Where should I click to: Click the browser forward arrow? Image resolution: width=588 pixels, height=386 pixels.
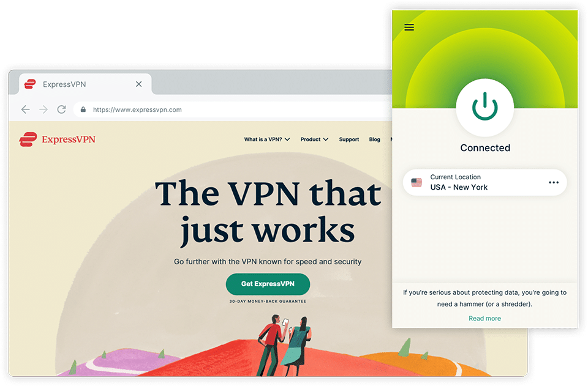pyautogui.click(x=43, y=109)
